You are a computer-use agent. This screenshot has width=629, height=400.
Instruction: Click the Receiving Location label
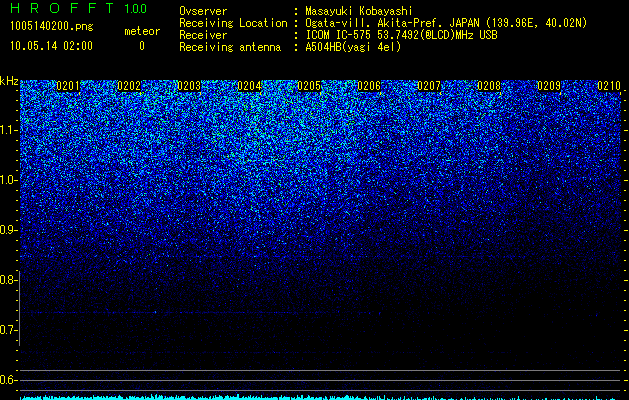click(x=233, y=23)
